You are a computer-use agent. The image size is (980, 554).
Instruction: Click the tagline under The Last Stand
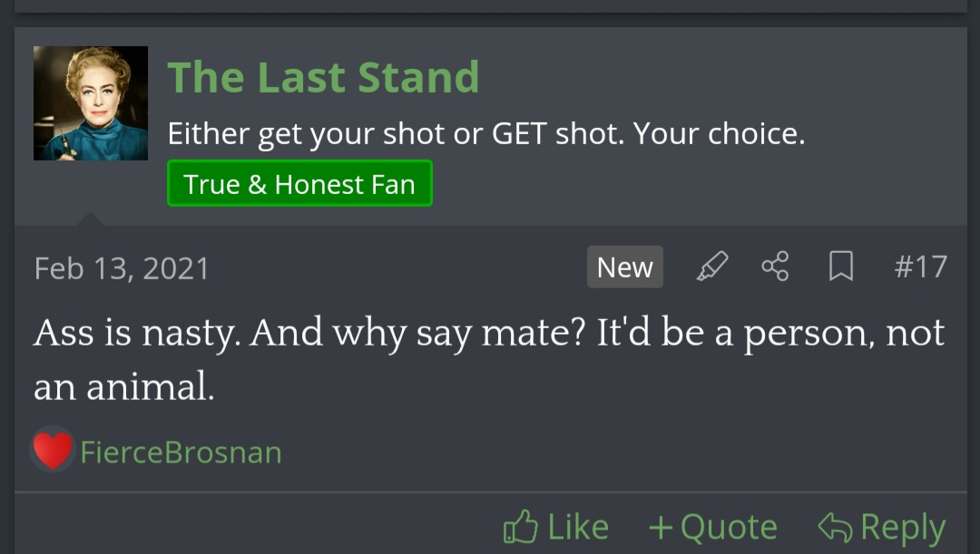pyautogui.click(x=485, y=134)
